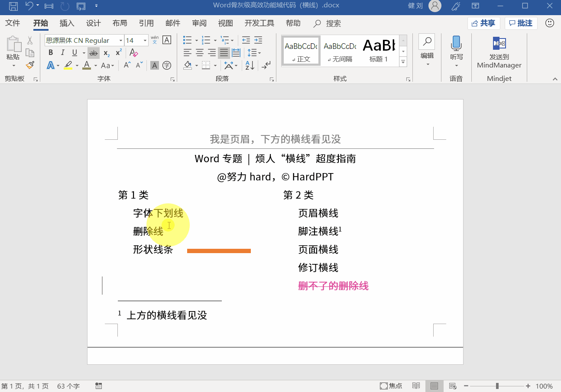The height and width of the screenshot is (392, 561).
Task: Click the Save icon in title bar
Action: (x=13, y=6)
